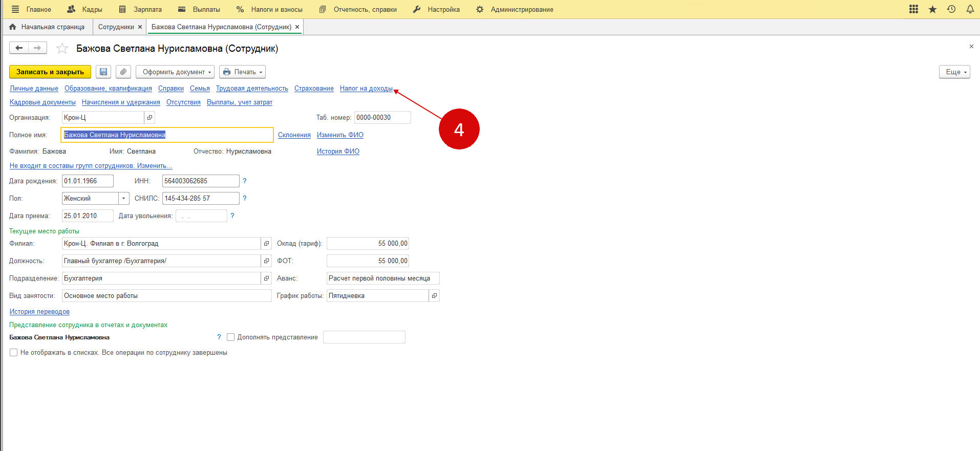Open Начисления и удержания link
Viewport: 980px width, 451px height.
tap(121, 102)
